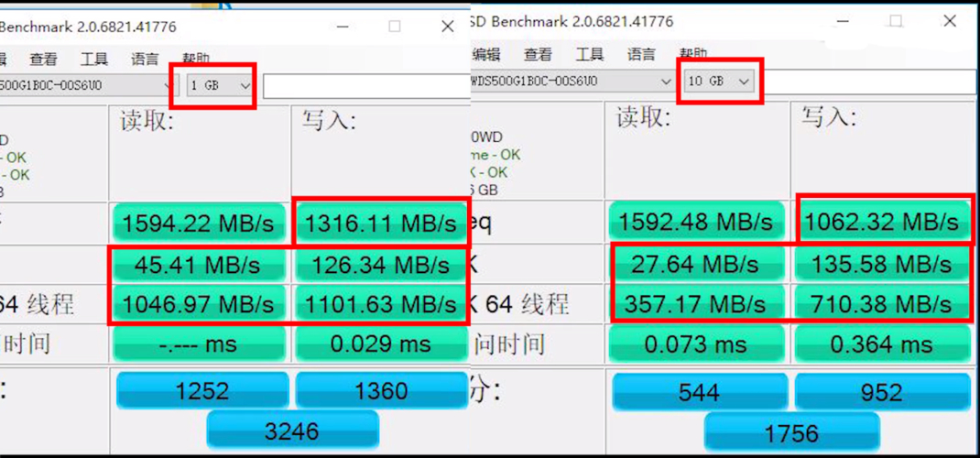Click the empty text field beside 1 GB dropdown
Image resolution: width=980 pixels, height=458 pixels.
(366, 86)
